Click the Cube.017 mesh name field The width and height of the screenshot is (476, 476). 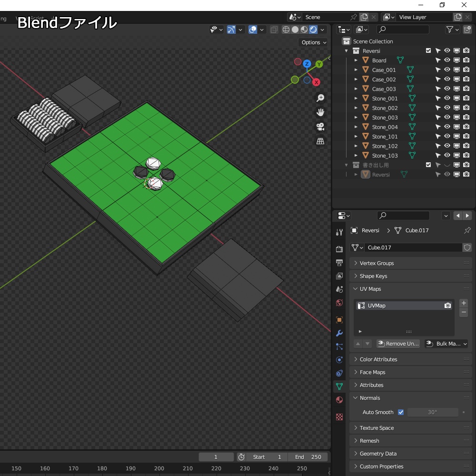click(413, 248)
